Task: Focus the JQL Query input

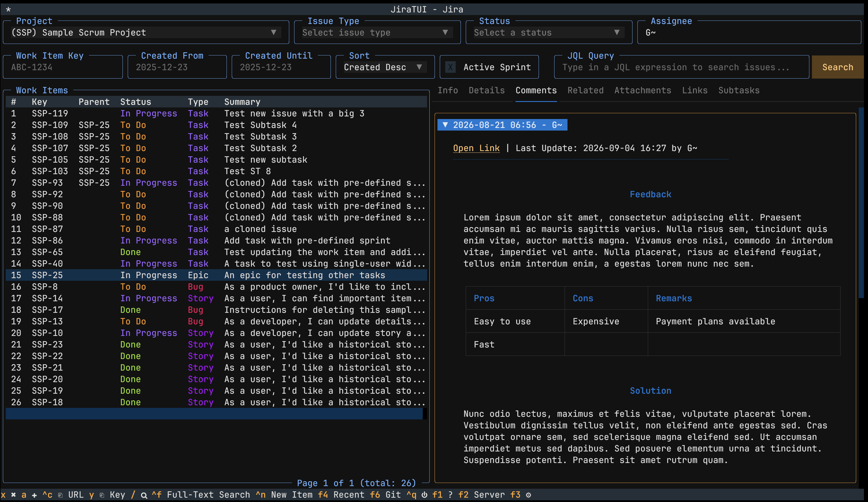Action: (681, 67)
